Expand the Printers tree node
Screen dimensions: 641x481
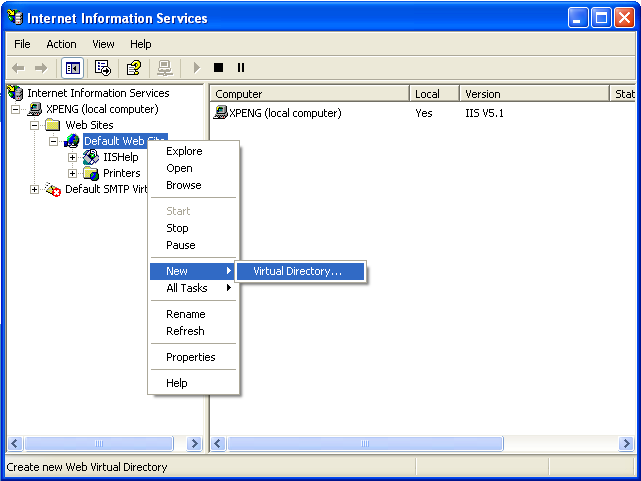[x=72, y=173]
